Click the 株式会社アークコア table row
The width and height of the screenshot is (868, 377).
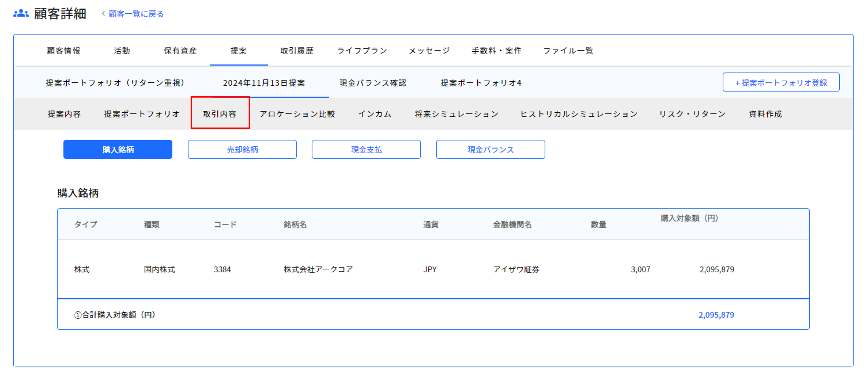pyautogui.click(x=318, y=269)
